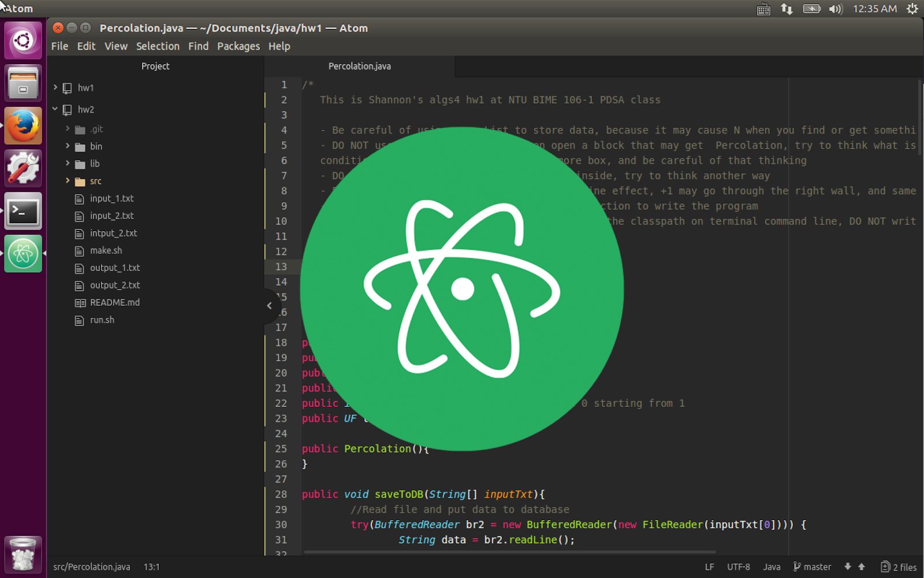Expand the src folder chevron
The height and width of the screenshot is (578, 924).
pyautogui.click(x=68, y=180)
